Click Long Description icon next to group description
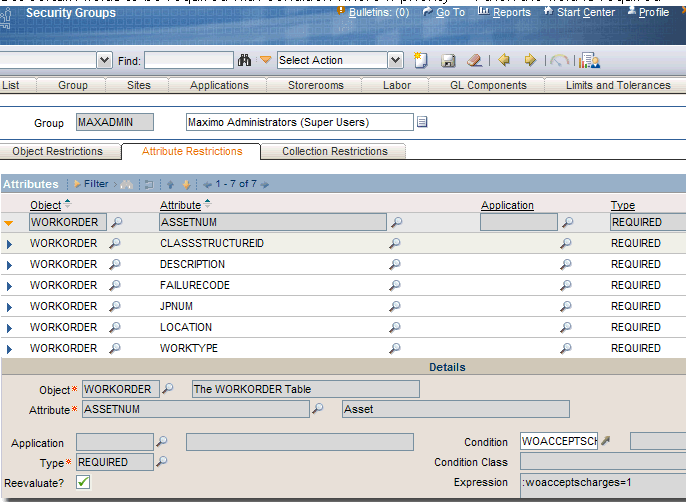The image size is (686, 502). click(422, 122)
